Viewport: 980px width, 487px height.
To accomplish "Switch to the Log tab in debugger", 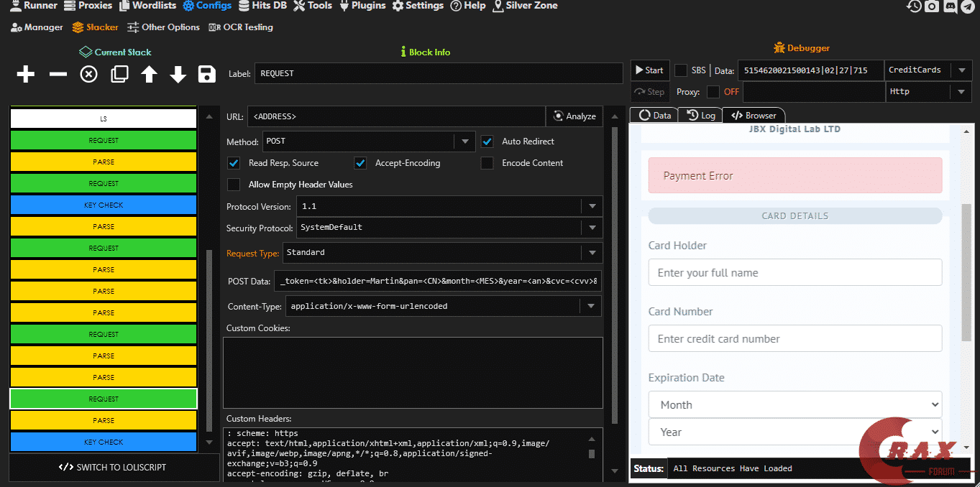I will (x=701, y=115).
